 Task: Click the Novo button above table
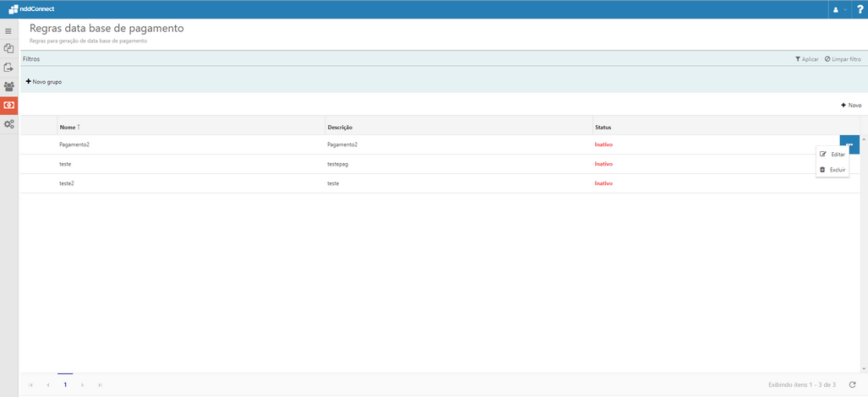click(x=851, y=106)
